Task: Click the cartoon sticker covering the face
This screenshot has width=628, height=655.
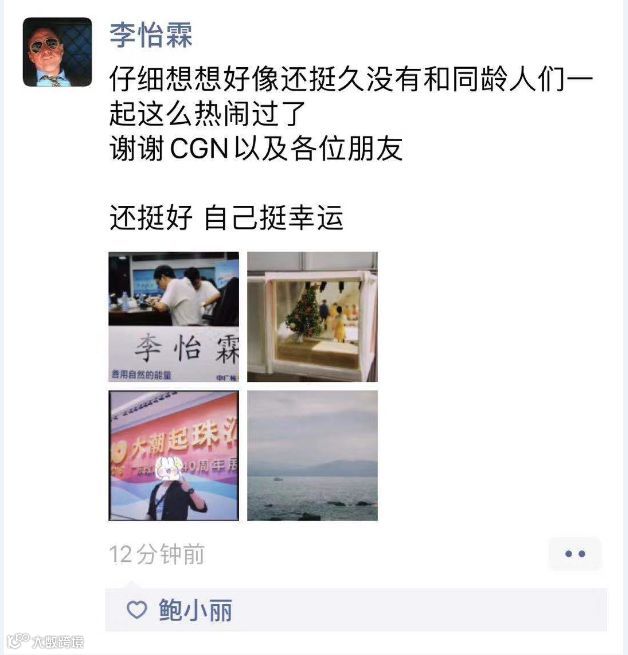Action: [169, 470]
